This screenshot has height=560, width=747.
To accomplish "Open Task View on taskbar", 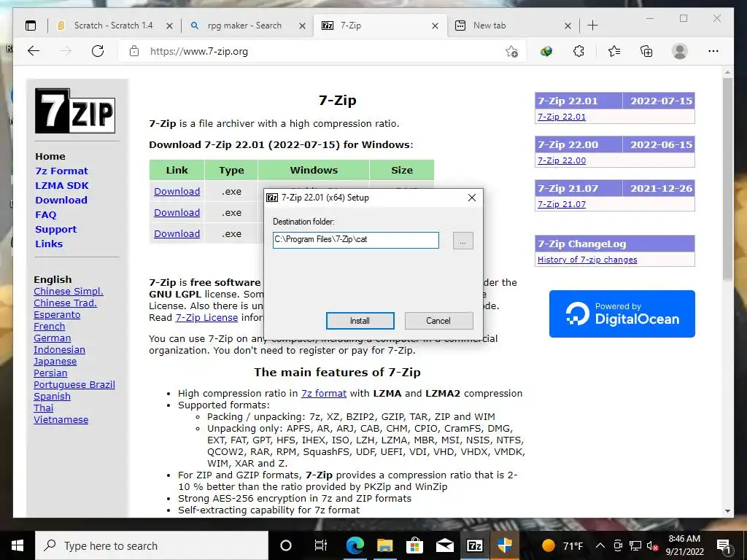I will point(321,545).
